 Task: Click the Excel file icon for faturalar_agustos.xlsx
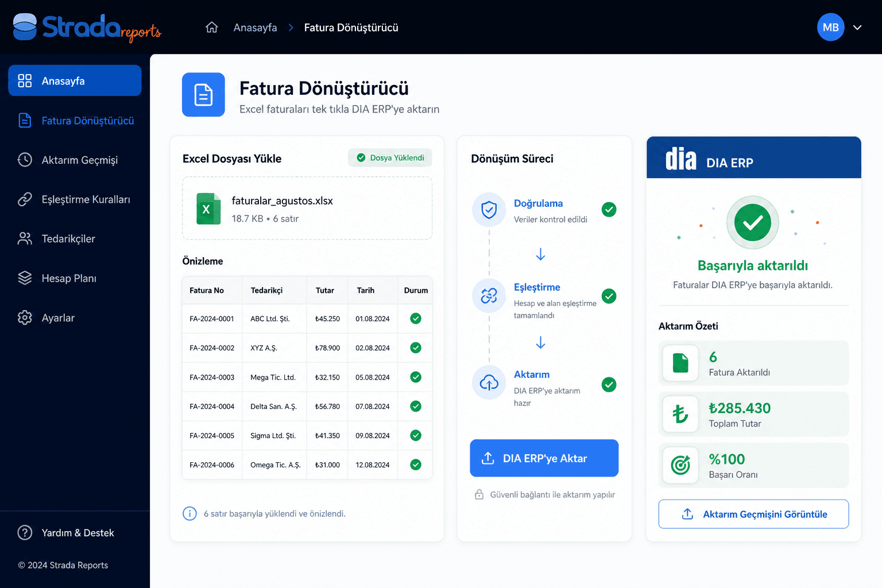[208, 208]
